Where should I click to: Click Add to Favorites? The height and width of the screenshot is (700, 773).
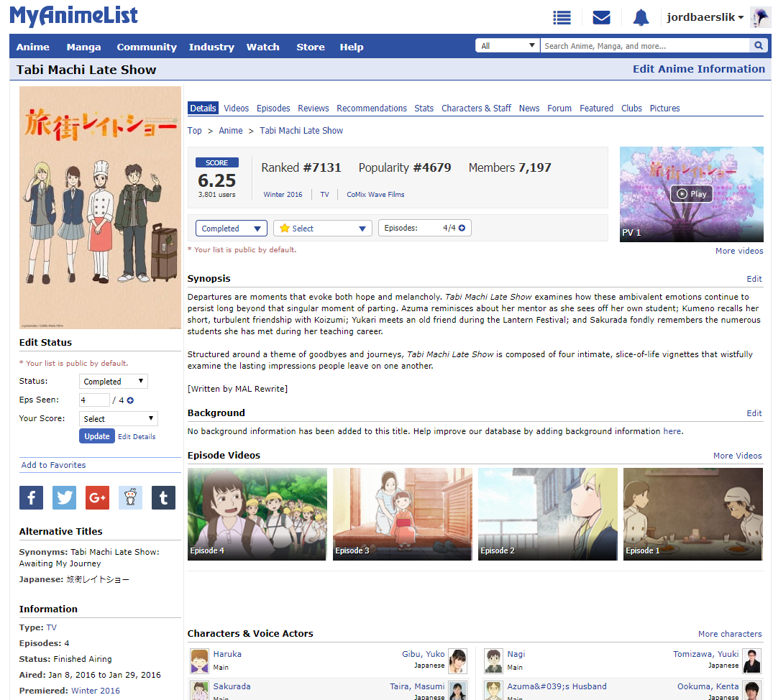pyautogui.click(x=53, y=465)
